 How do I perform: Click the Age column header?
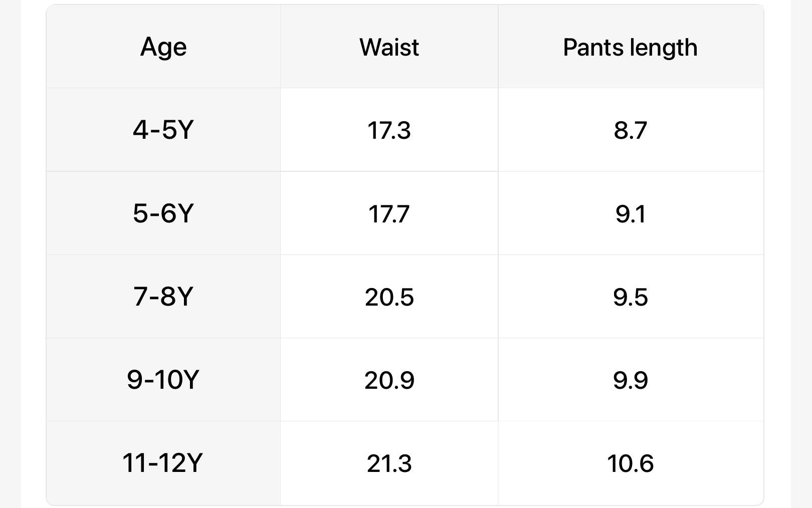pos(163,47)
